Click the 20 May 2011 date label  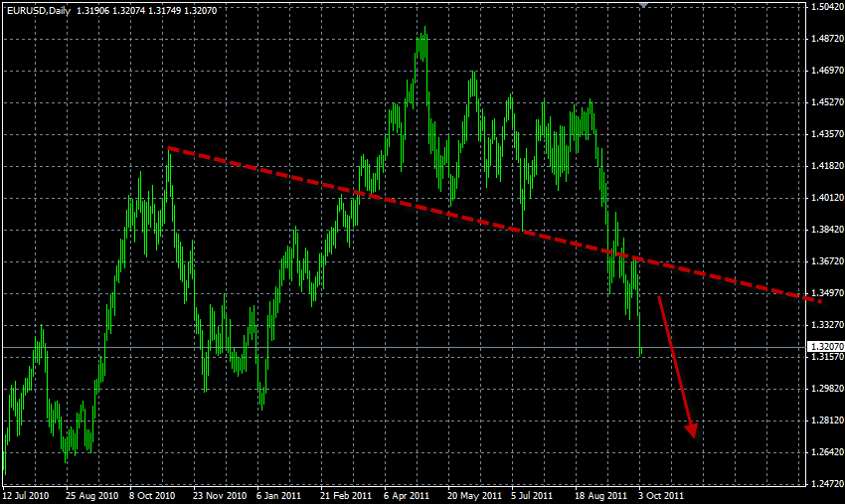(474, 495)
